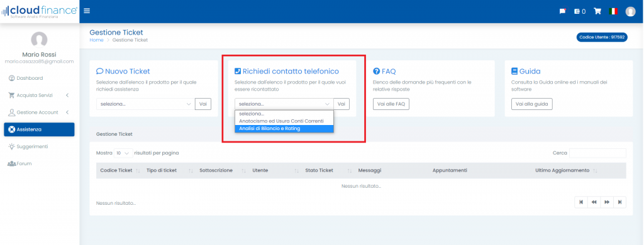Click the Mario Rossi user name
Image resolution: width=644 pixels, height=245 pixels.
tap(40, 55)
